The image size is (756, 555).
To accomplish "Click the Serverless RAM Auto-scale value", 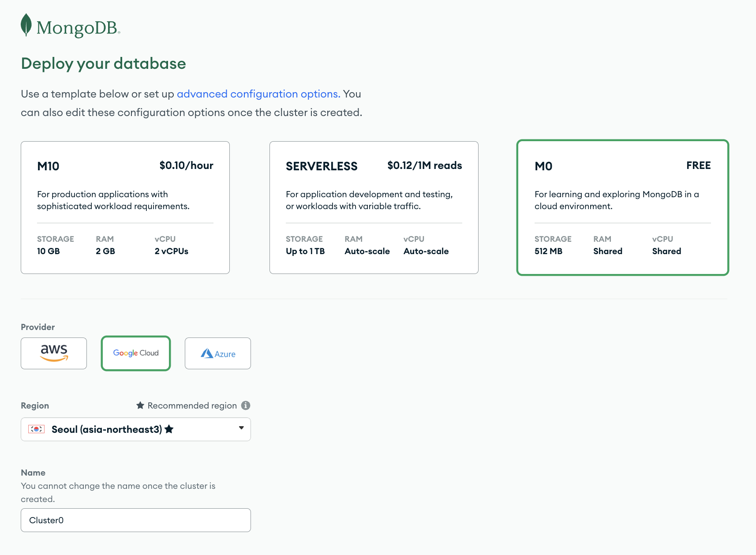I will click(367, 251).
